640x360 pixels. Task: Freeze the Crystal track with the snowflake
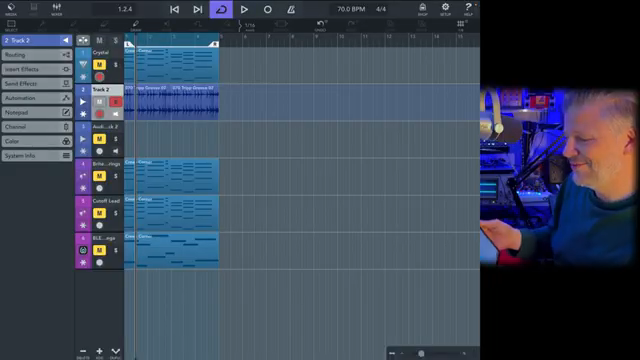pos(83,77)
